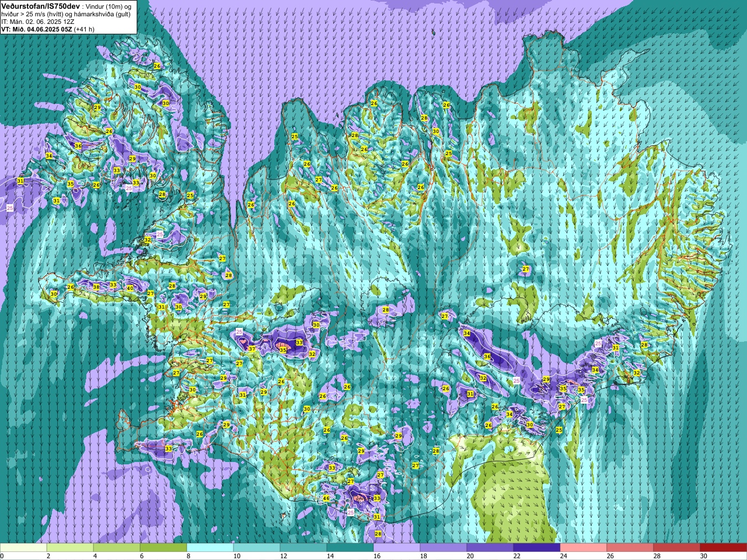The image size is (747, 560).
Task: Click the 18–20 m/s medium purple legend swatch
Action: [x=444, y=548]
